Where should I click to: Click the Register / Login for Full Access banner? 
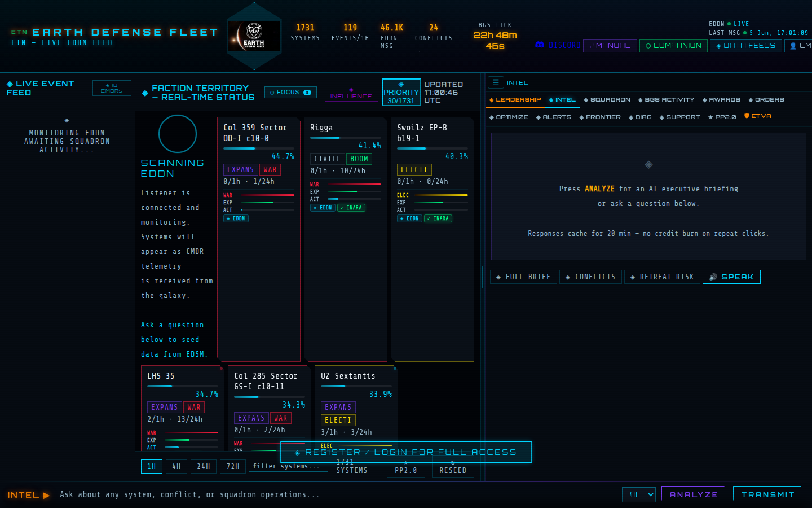pos(406,452)
